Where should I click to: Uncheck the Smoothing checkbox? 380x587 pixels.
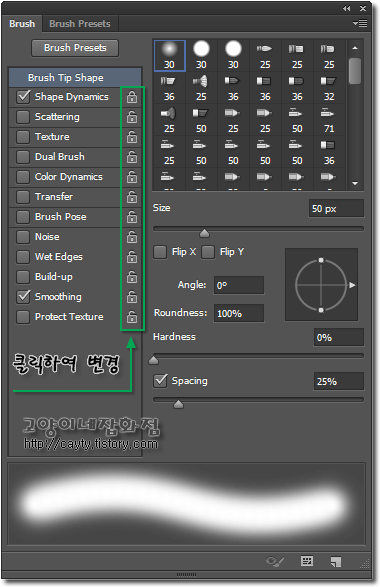[x=23, y=296]
